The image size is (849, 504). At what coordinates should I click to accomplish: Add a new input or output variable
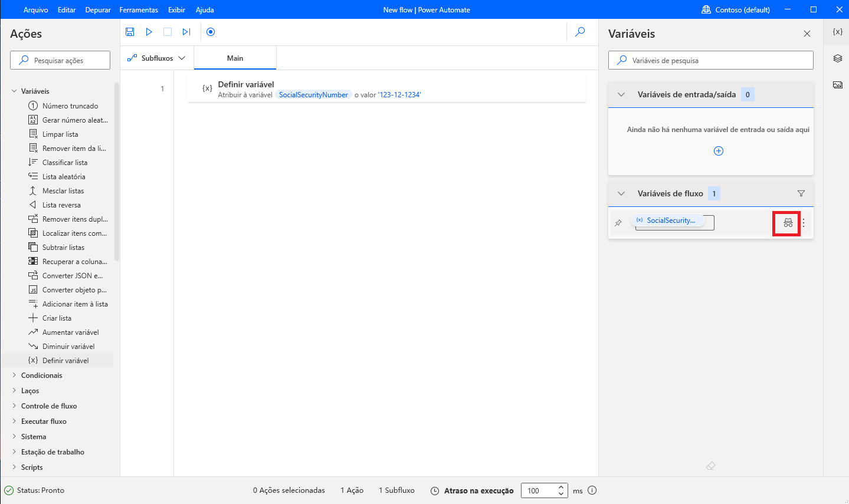coord(719,151)
